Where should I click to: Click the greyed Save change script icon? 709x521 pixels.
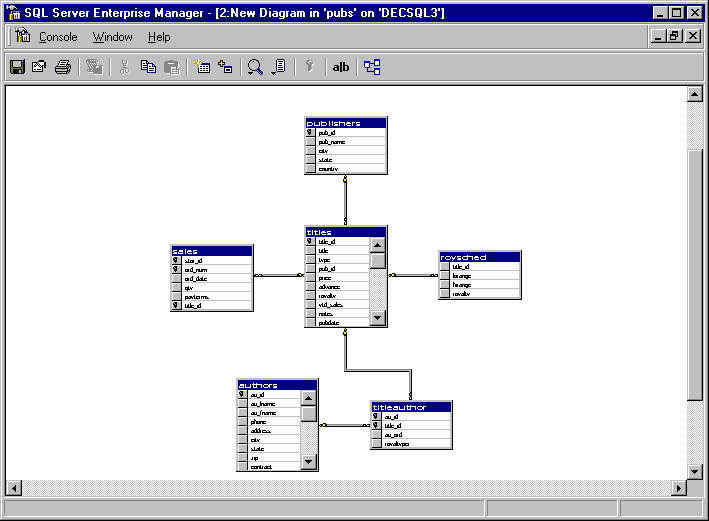[x=94, y=67]
